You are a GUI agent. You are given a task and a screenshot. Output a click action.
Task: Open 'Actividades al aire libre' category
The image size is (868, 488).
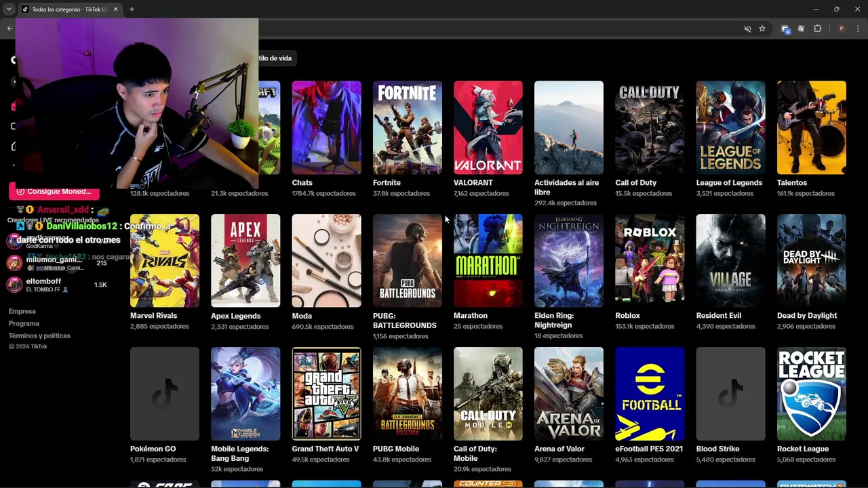[568, 127]
